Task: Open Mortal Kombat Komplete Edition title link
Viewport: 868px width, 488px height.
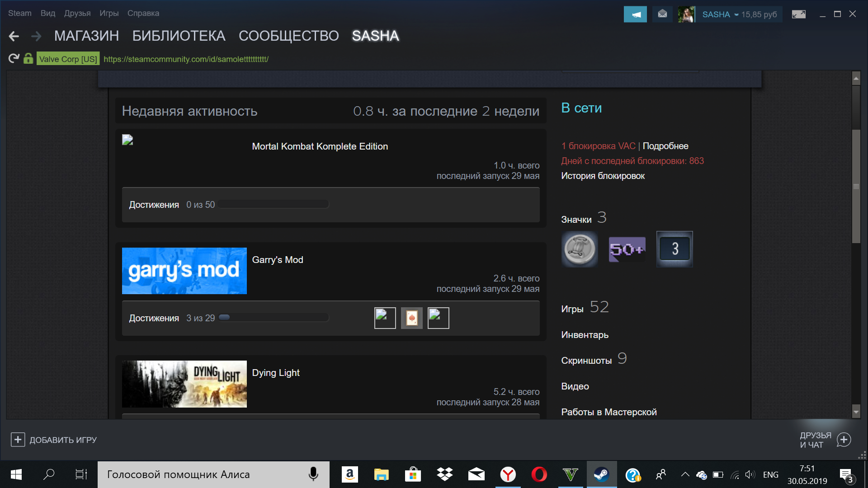Action: click(320, 146)
